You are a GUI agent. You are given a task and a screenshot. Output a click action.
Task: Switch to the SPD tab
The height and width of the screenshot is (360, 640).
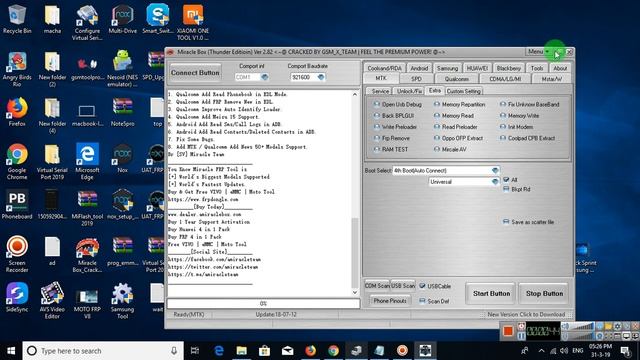click(416, 79)
